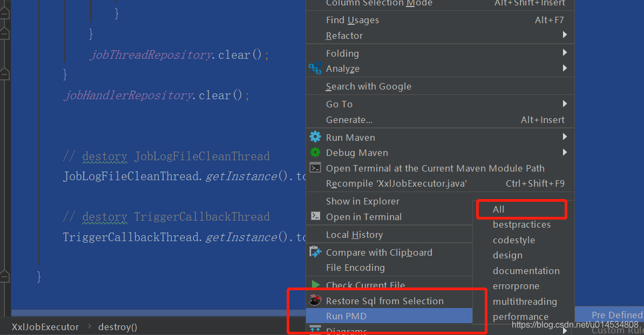Pick the bestpractices ruleset

click(521, 224)
